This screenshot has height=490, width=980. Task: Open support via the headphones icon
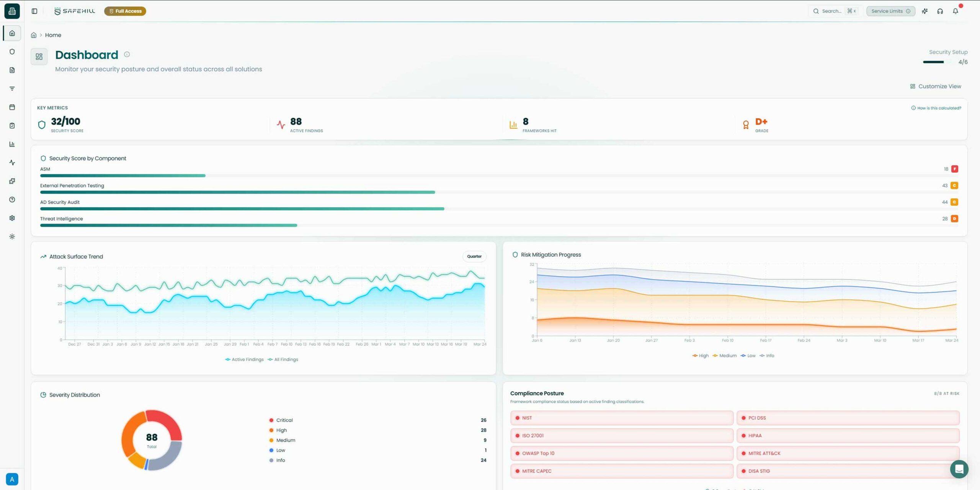pyautogui.click(x=940, y=11)
